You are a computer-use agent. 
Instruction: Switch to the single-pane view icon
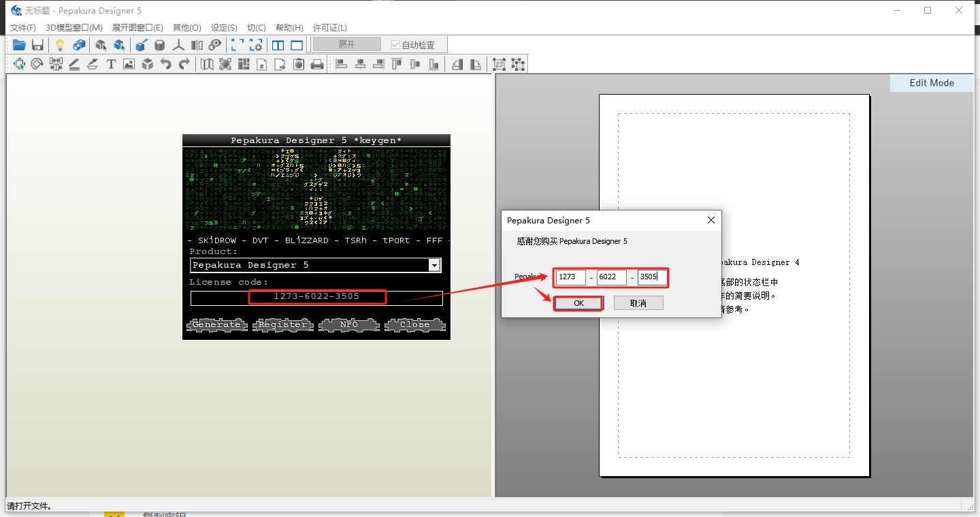(297, 45)
